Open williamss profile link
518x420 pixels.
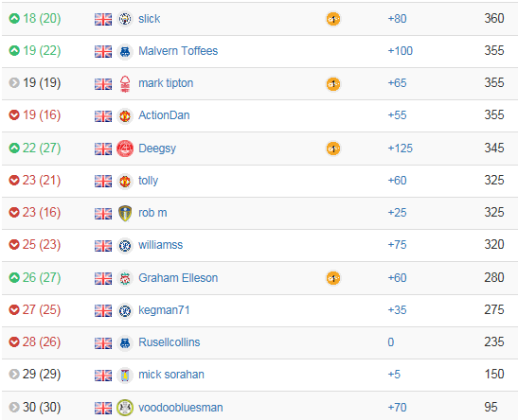tap(161, 245)
